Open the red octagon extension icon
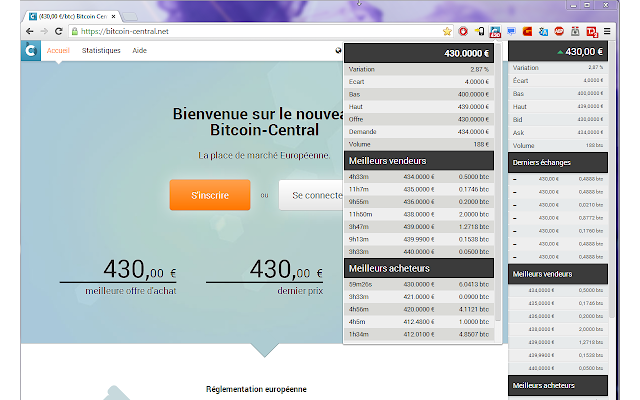This screenshot has height=400, width=640. (x=463, y=31)
